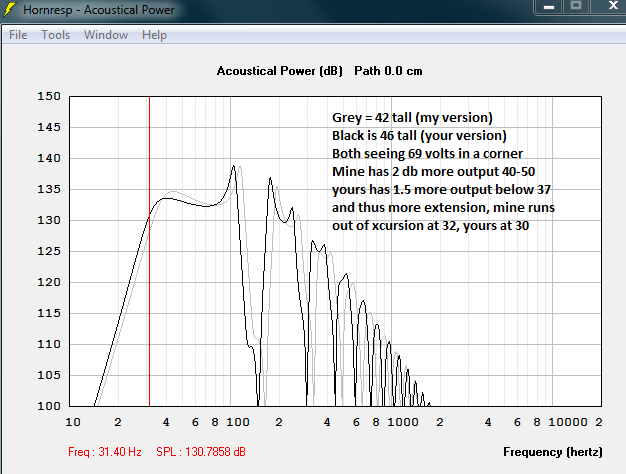Open the Help menu

click(x=154, y=35)
